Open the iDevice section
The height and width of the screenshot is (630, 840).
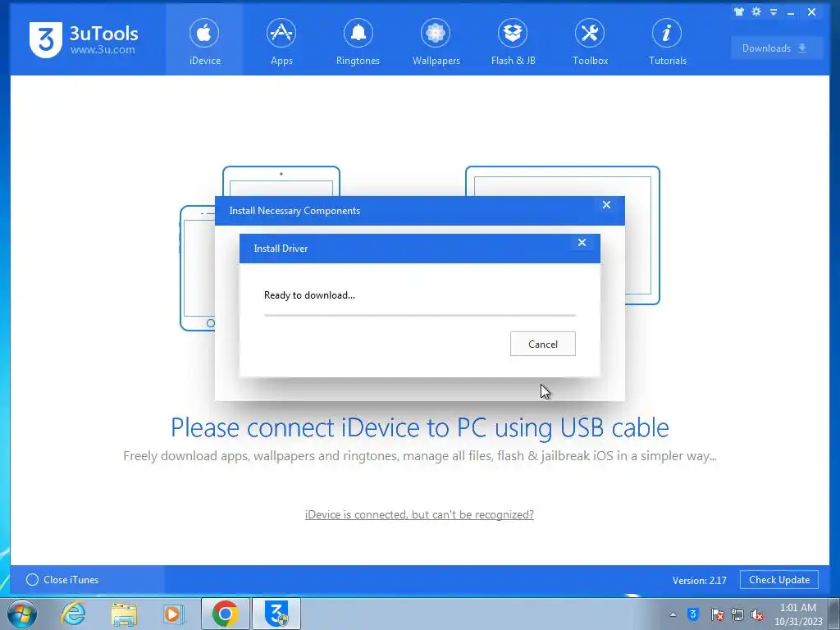[x=204, y=40]
